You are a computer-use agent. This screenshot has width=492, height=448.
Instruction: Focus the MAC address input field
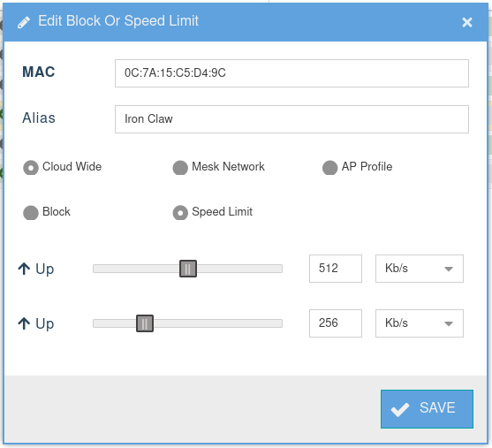coord(291,73)
